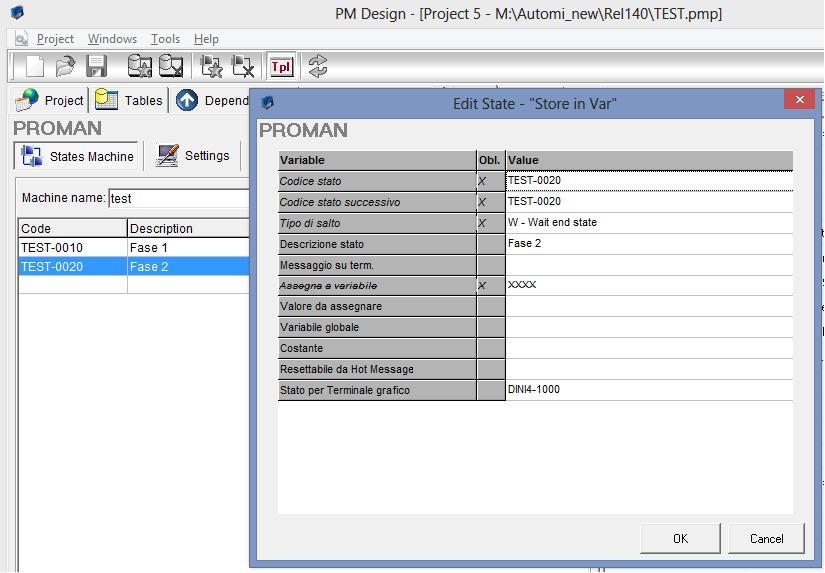Click the Valore da assegnare value cell

[x=649, y=306]
